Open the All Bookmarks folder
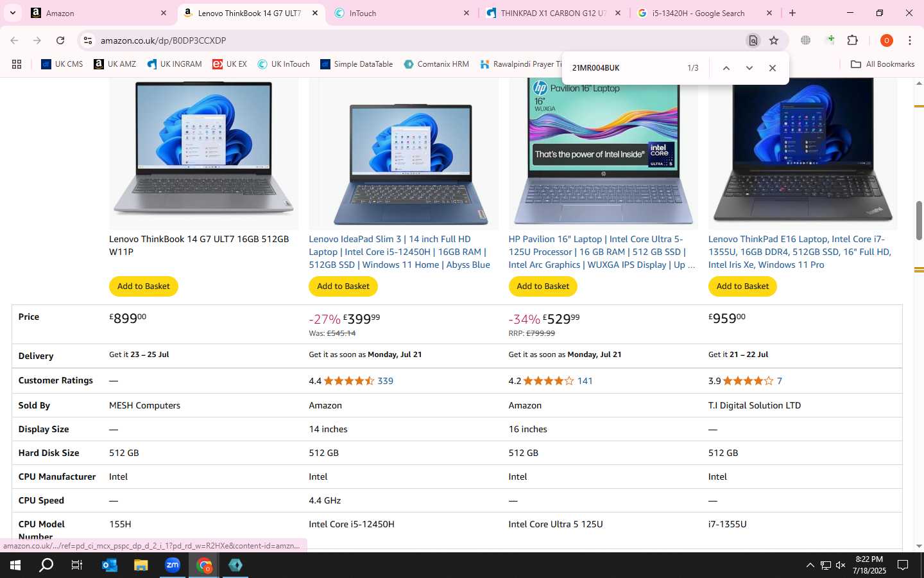The height and width of the screenshot is (578, 924). 882,64
